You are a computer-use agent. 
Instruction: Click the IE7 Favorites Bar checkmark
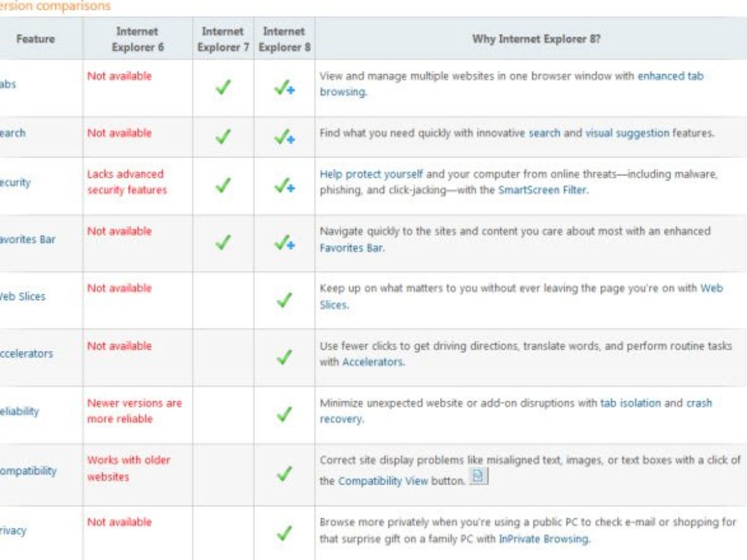click(223, 243)
